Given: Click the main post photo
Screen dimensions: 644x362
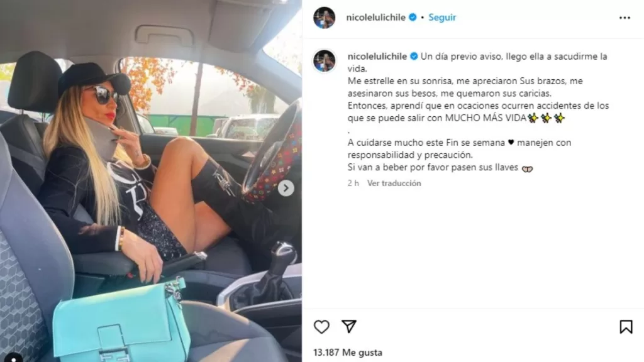Looking at the screenshot, I should 151,181.
